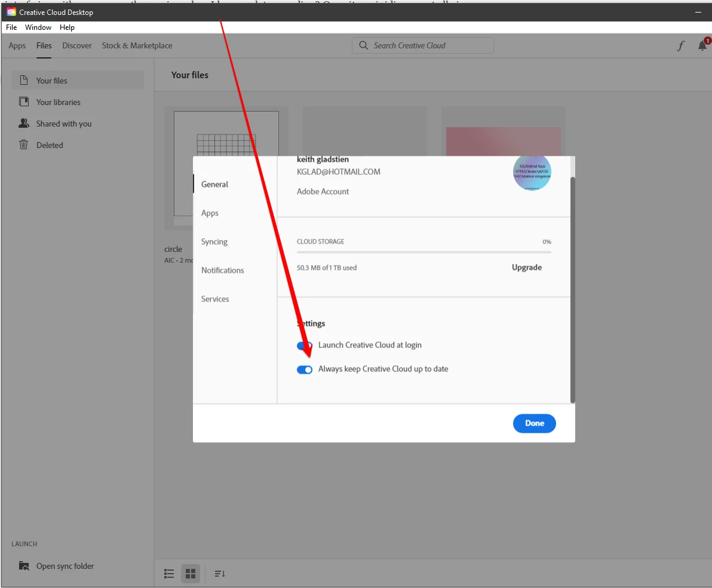
Task: Toggle Launch Creative Cloud at login
Action: pyautogui.click(x=304, y=346)
